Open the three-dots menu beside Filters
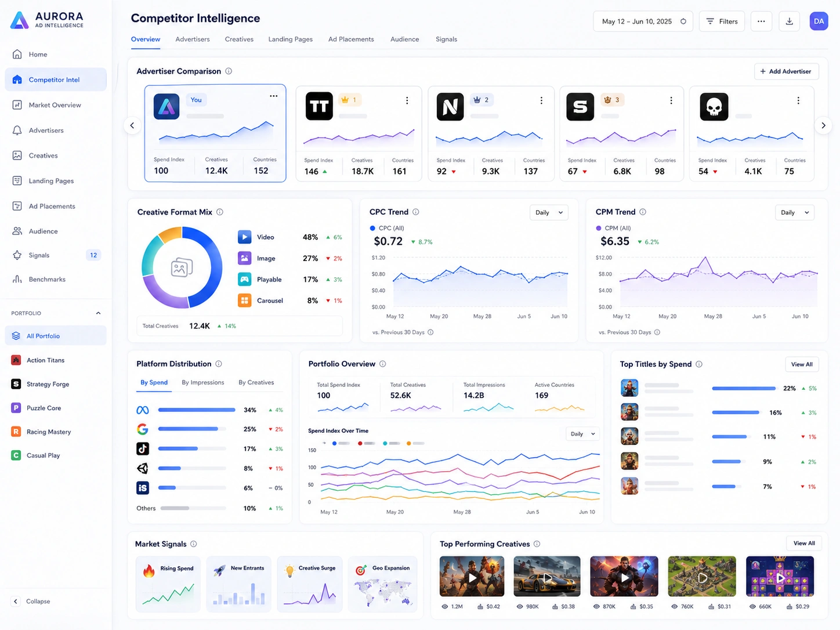 [761, 21]
